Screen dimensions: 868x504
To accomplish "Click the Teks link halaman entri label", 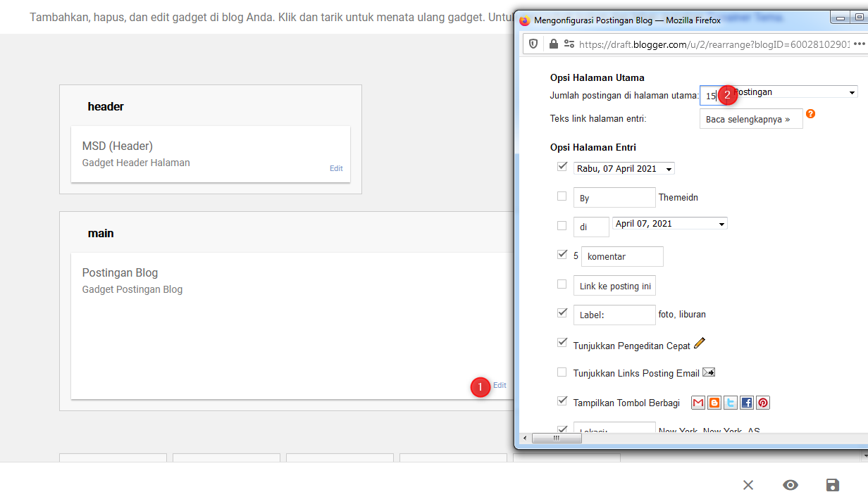I will pyautogui.click(x=598, y=118).
